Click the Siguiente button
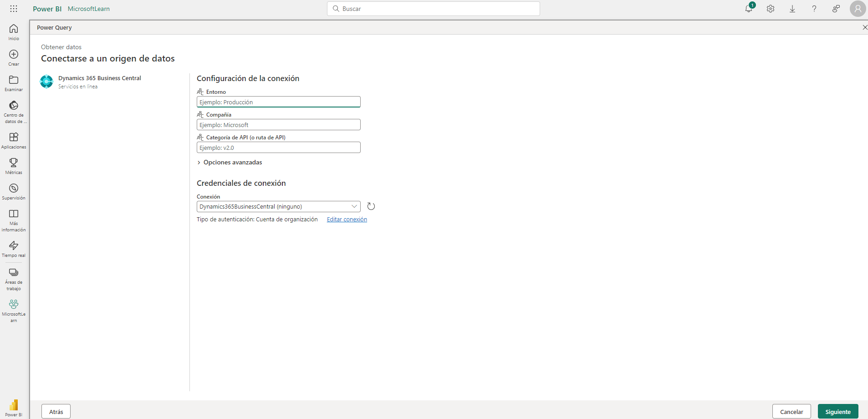 tap(838, 412)
